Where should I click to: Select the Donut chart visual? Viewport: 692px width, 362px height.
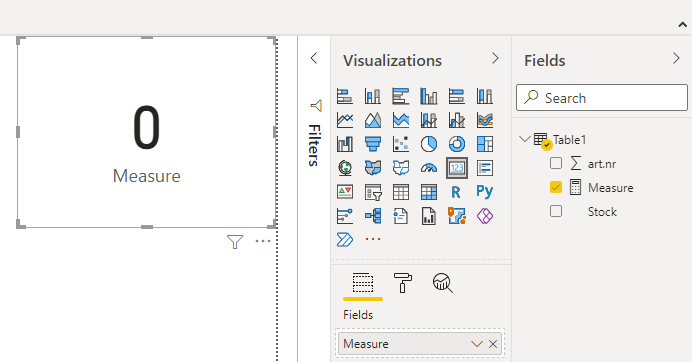coord(456,143)
